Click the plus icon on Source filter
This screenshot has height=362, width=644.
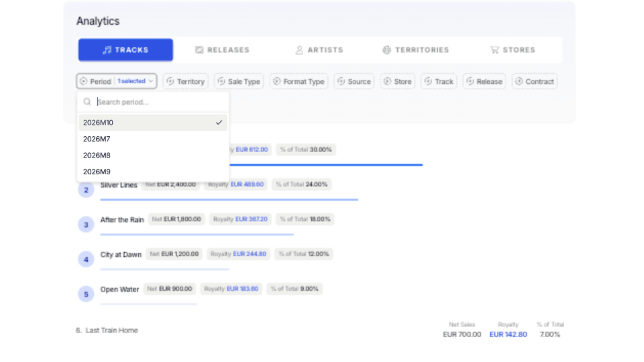(341, 81)
